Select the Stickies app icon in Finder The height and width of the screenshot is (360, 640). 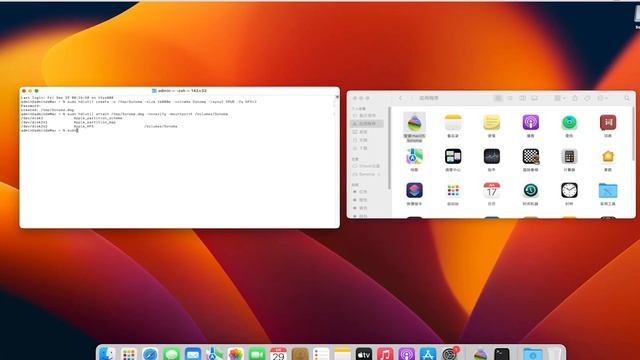click(491, 122)
